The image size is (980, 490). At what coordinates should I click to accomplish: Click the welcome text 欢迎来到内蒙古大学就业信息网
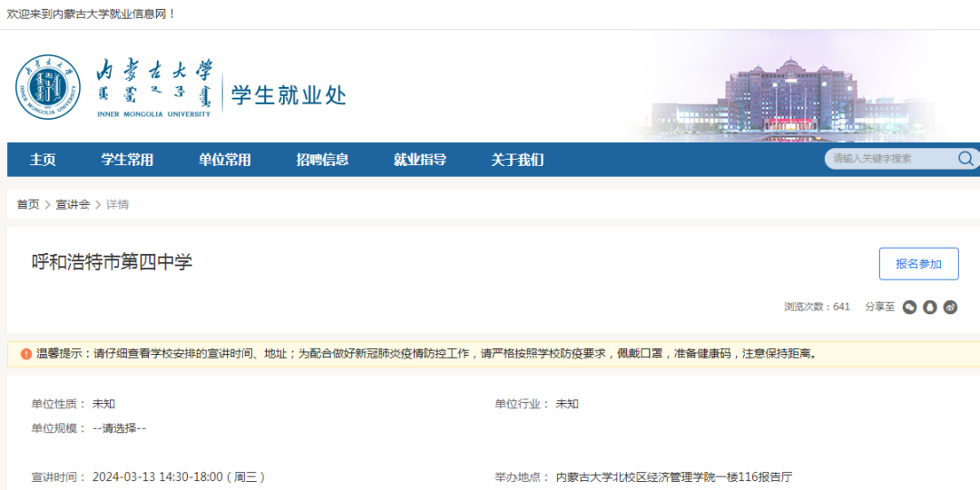click(92, 14)
